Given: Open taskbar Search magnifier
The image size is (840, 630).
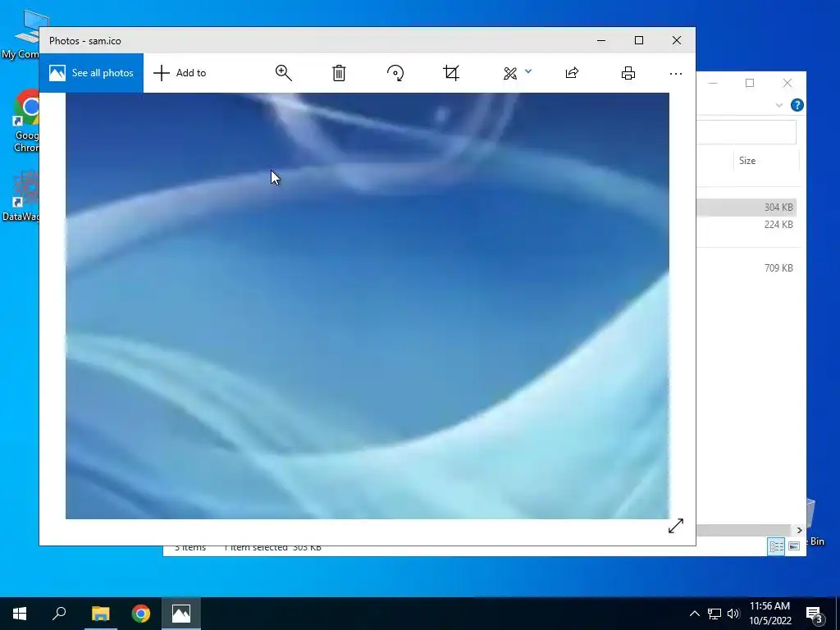Looking at the screenshot, I should 59,614.
